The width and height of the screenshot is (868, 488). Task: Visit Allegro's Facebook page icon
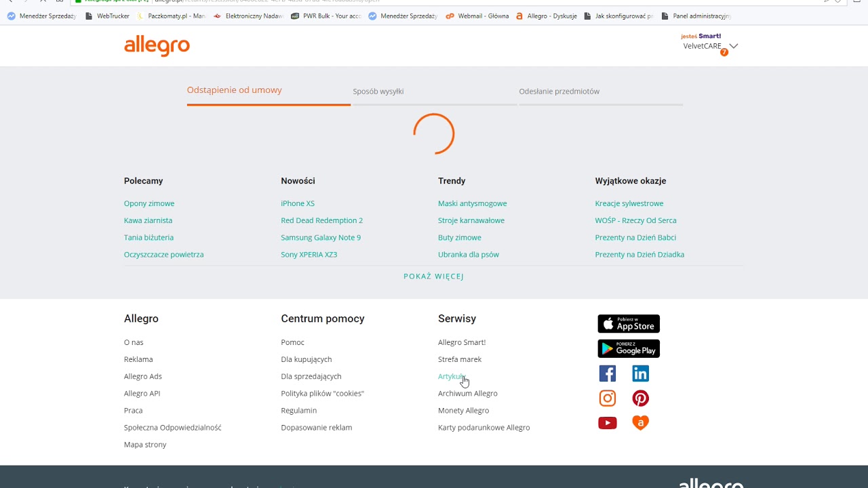pyautogui.click(x=608, y=373)
